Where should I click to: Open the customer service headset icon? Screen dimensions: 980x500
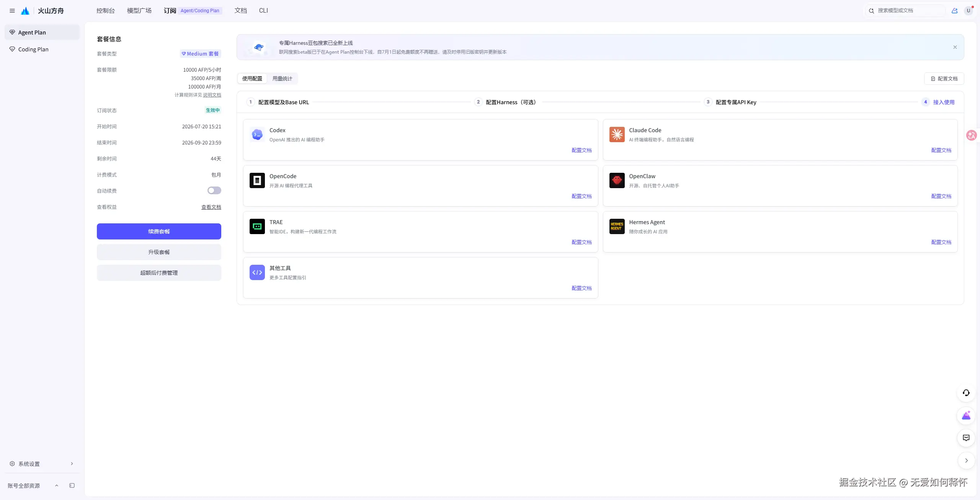click(x=966, y=393)
